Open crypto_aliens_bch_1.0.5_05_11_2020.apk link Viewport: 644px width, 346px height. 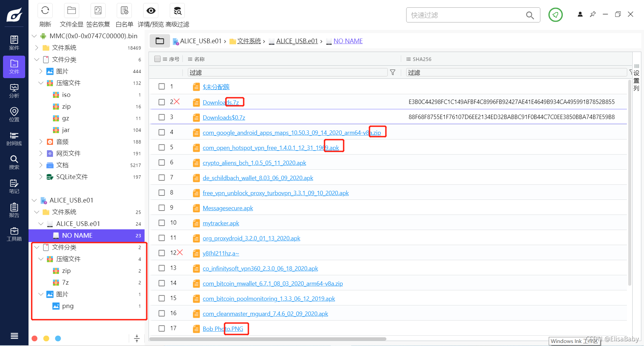tap(254, 163)
